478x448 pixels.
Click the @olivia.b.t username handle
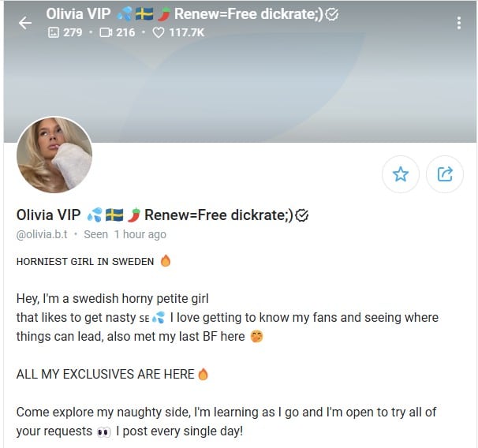click(42, 234)
